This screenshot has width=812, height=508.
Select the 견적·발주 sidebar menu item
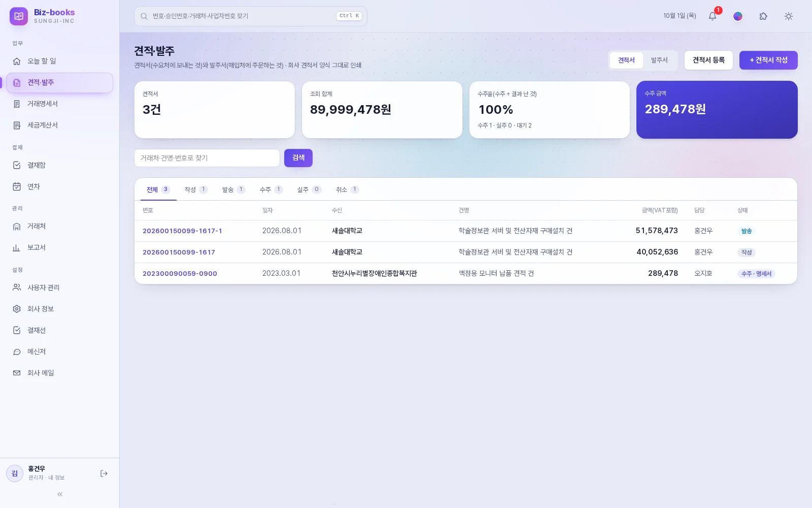point(59,83)
